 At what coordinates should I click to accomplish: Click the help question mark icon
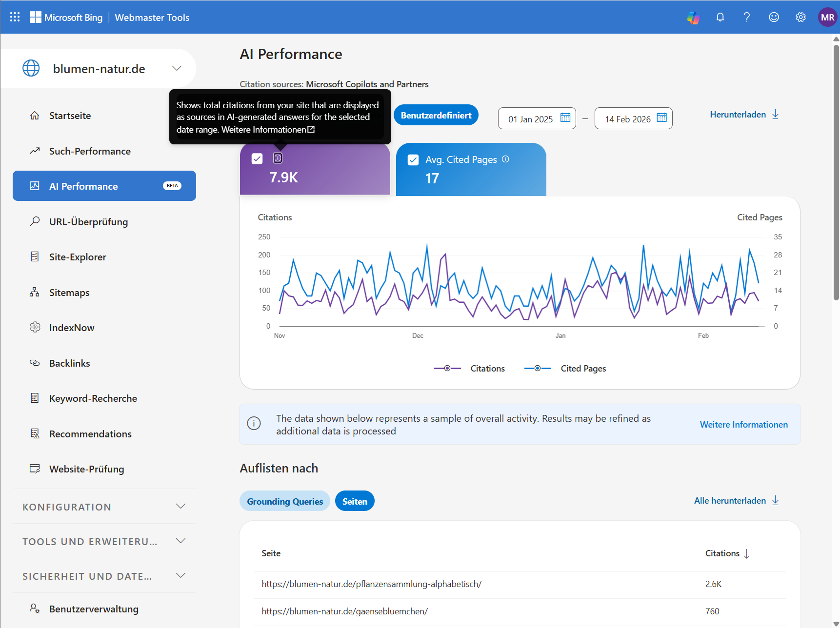(747, 18)
